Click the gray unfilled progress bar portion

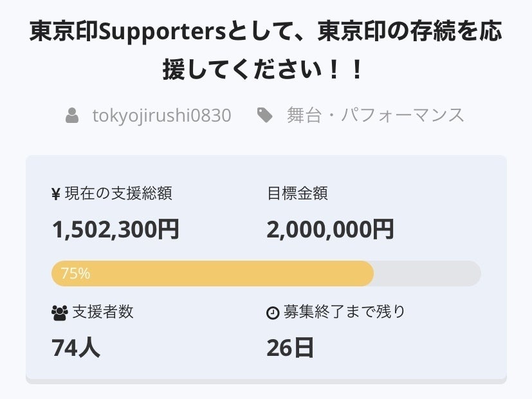coord(427,274)
